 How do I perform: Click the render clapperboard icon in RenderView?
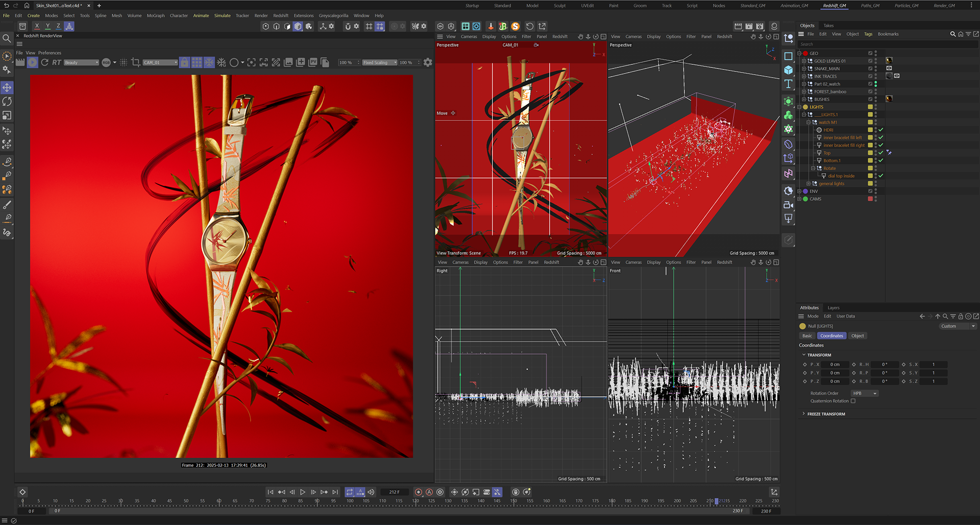click(20, 62)
